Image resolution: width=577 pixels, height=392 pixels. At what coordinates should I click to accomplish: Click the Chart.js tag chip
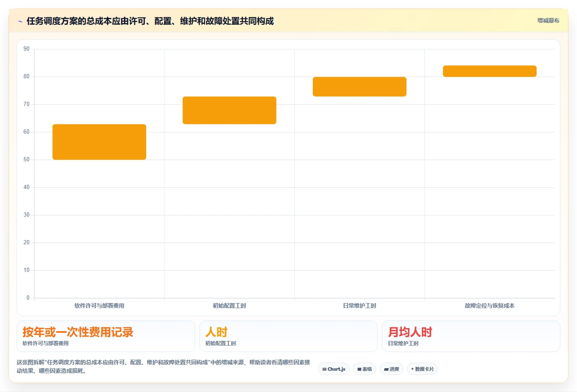tap(334, 369)
